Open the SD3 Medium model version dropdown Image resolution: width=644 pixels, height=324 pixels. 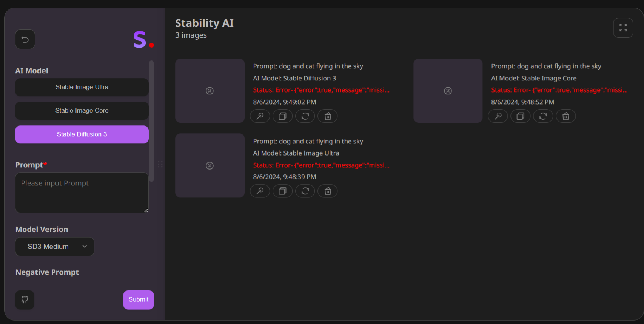(55, 247)
